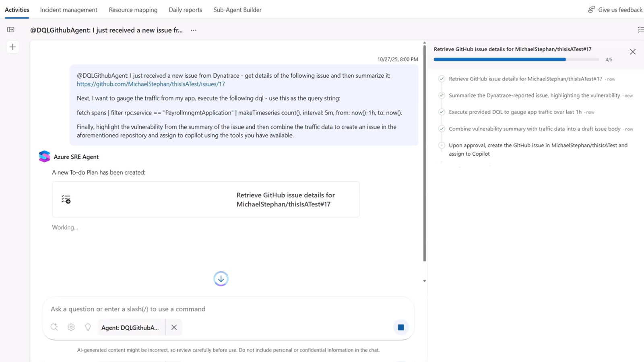Click the To-do plan card title text

tap(285, 200)
